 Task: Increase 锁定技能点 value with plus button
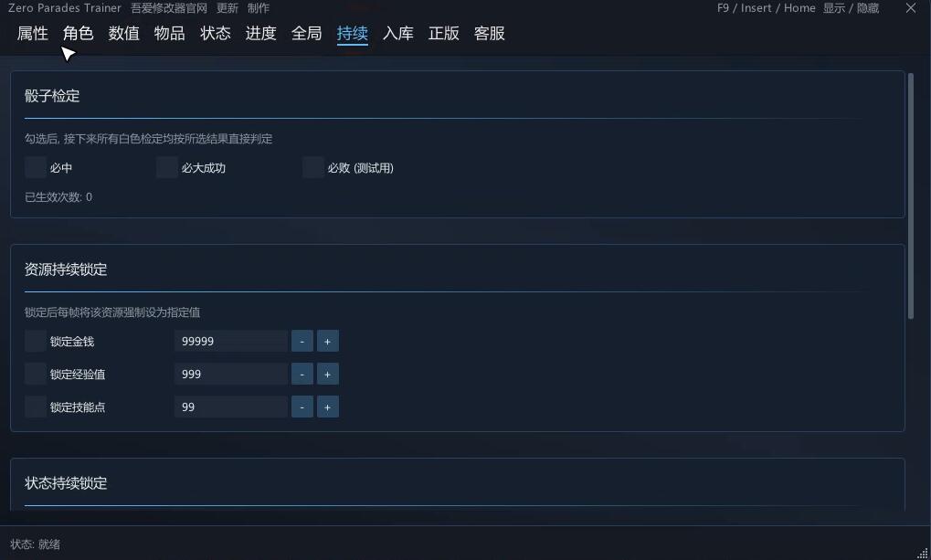point(327,407)
